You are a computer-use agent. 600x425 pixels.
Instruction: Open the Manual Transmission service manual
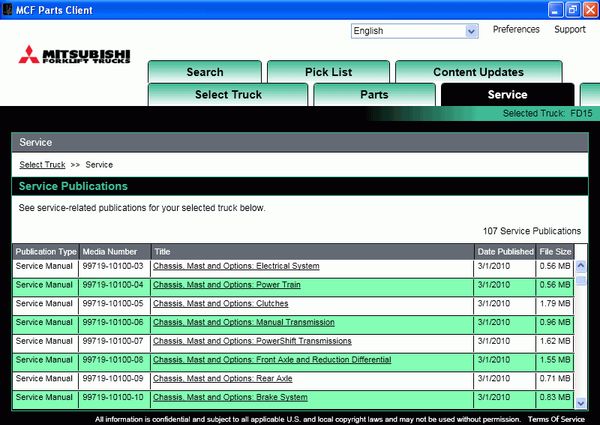click(x=244, y=322)
